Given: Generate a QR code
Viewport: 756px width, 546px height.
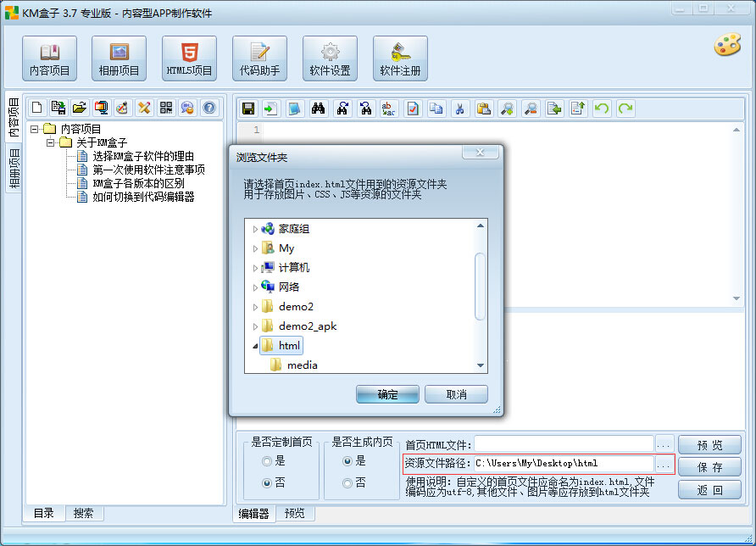Looking at the screenshot, I should (x=166, y=108).
